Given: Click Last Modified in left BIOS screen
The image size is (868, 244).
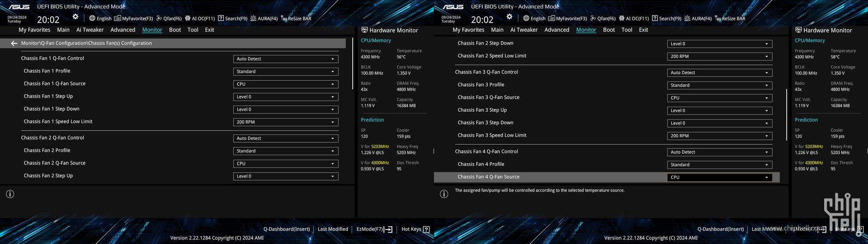Looking at the screenshot, I should coord(333,229).
